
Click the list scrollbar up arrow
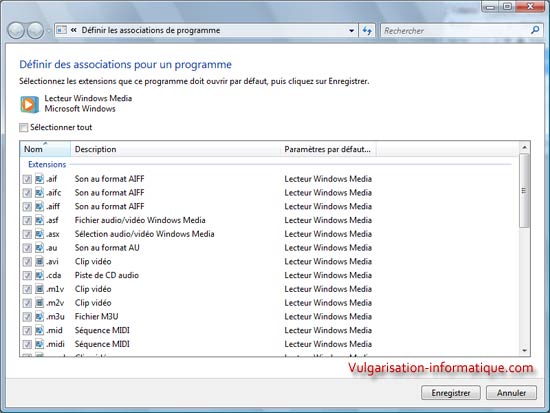tap(524, 147)
